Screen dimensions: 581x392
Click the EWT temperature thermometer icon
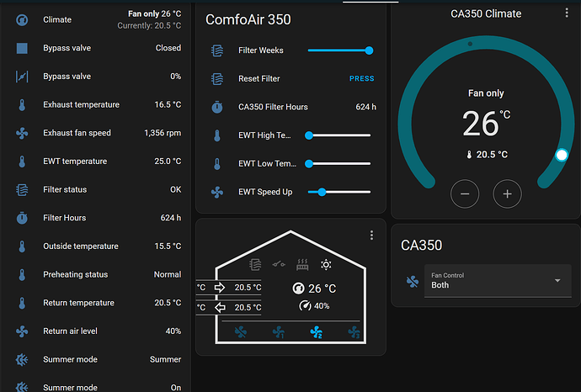pos(22,162)
